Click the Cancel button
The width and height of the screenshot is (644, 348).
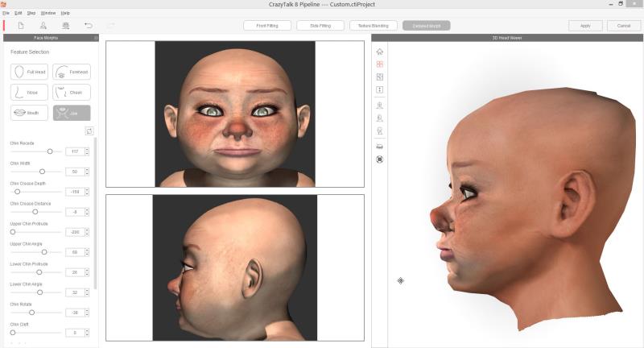pos(624,26)
